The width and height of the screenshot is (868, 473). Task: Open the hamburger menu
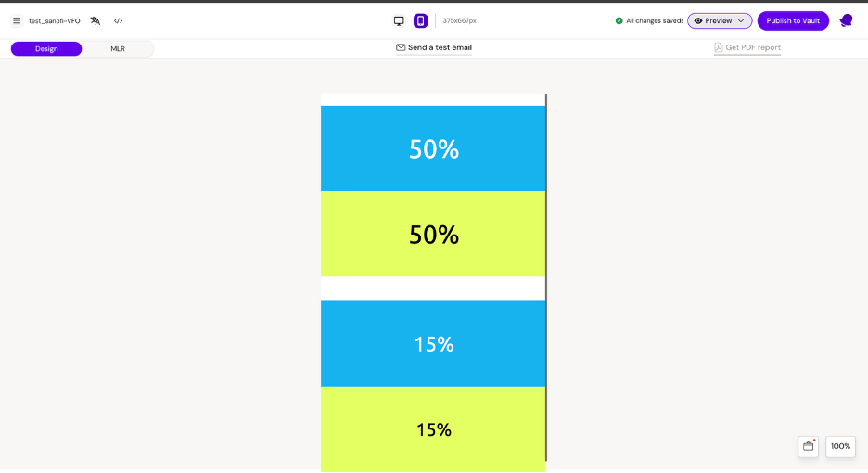(x=17, y=20)
